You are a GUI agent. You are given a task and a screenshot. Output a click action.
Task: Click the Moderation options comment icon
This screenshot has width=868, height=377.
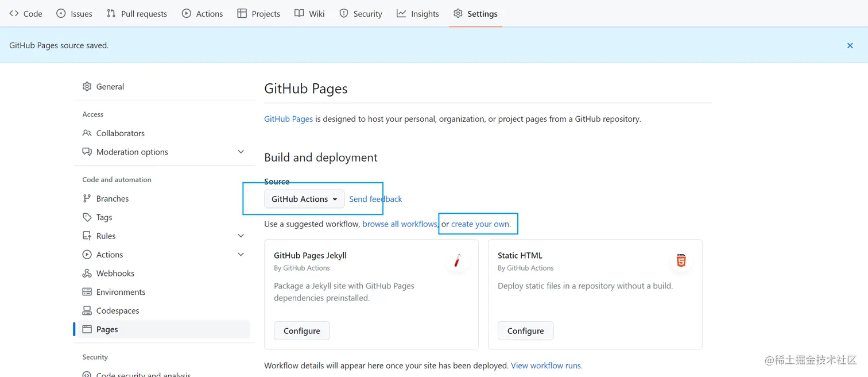(x=87, y=152)
